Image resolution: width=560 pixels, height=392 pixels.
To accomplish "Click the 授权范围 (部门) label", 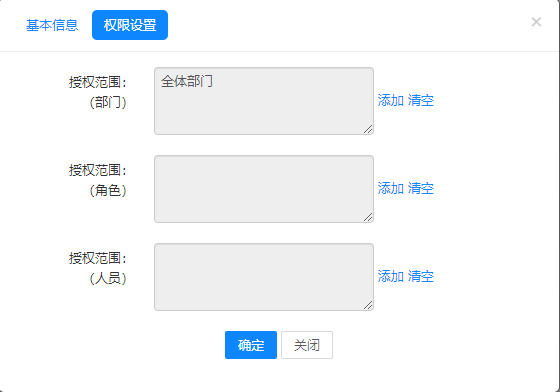I will [x=98, y=92].
